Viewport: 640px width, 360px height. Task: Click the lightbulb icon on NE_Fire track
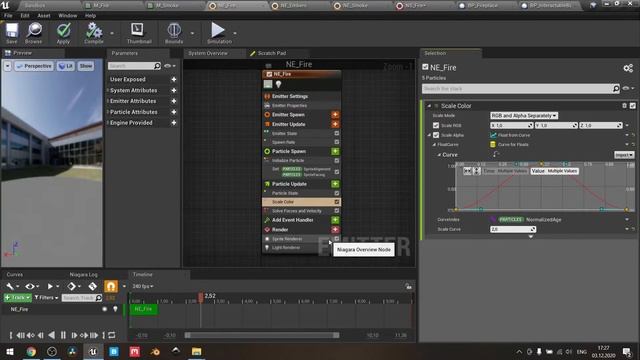click(115, 309)
